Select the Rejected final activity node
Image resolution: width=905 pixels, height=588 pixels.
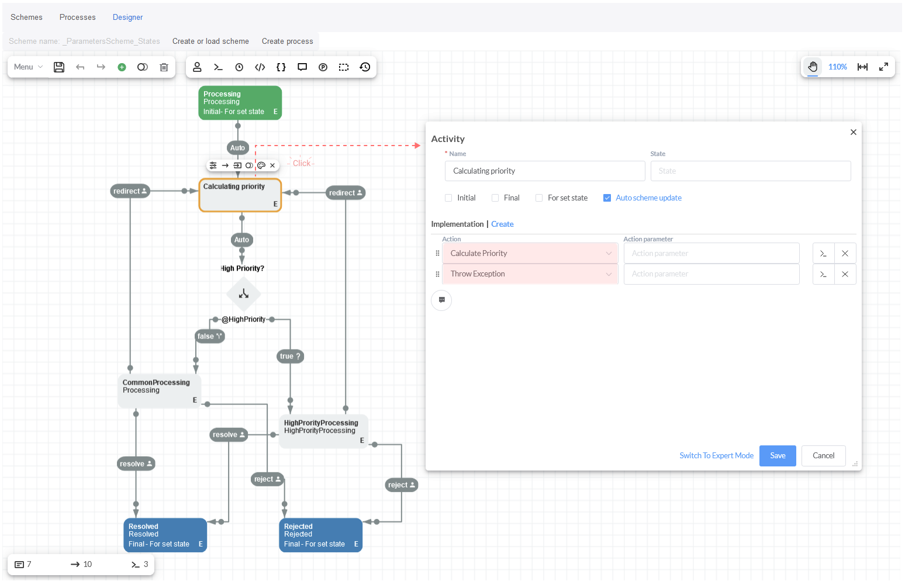[321, 535]
